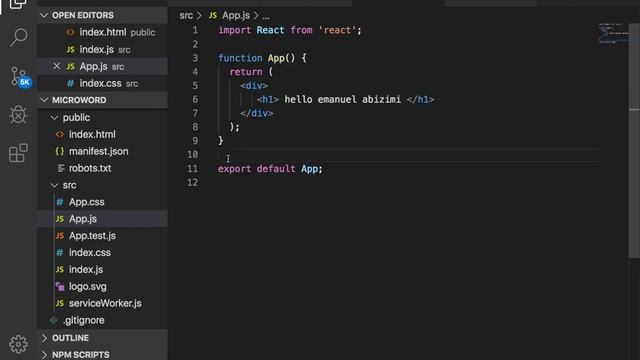Click line number 1 in gutter
The height and width of the screenshot is (360, 640).
coord(195,30)
